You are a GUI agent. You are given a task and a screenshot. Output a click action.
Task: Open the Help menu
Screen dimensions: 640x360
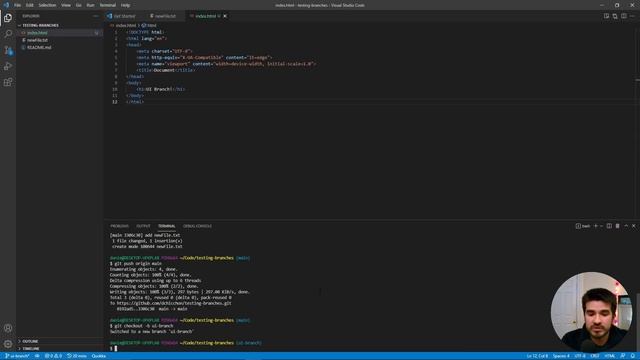[125, 5]
